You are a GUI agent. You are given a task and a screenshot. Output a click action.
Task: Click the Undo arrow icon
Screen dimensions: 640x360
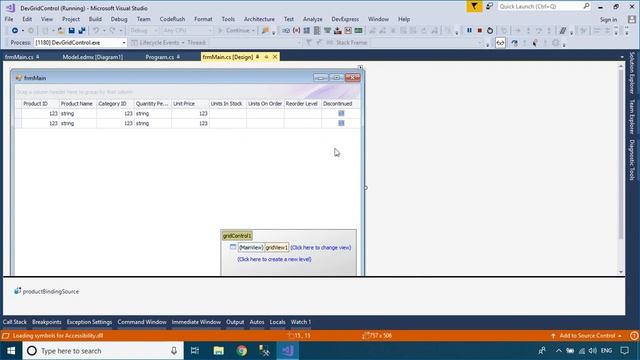96,31
